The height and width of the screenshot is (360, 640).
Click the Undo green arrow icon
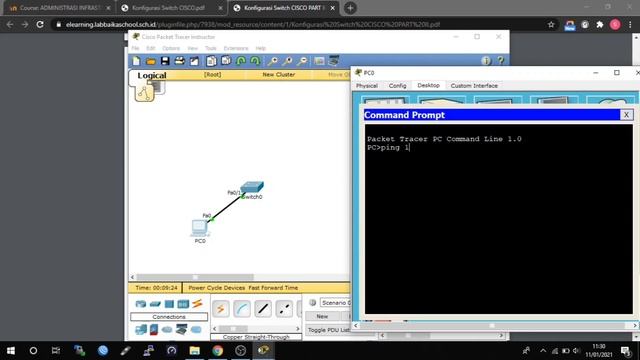coord(241,61)
